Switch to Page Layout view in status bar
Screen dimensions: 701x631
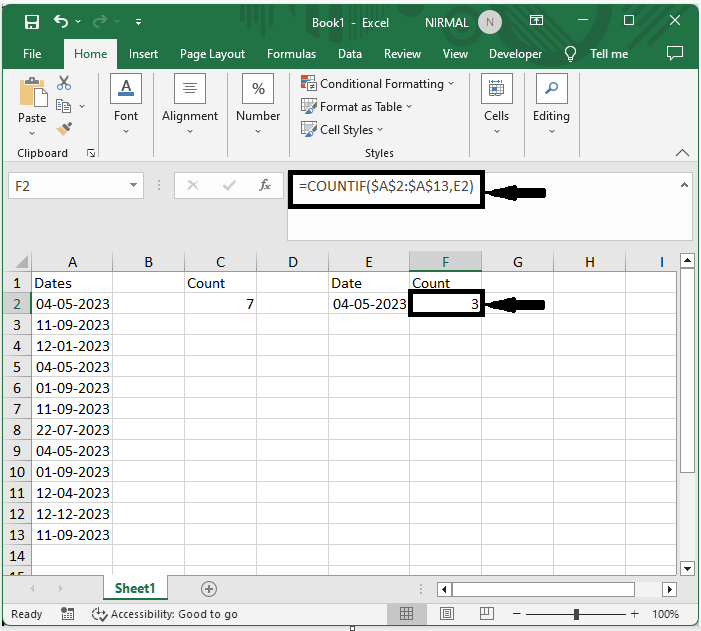click(447, 614)
